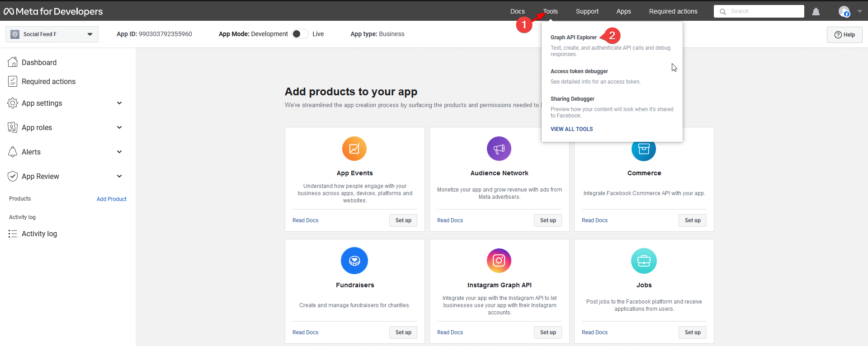This screenshot has height=346, width=868.
Task: Click the notifications bell icon
Action: [x=816, y=11]
